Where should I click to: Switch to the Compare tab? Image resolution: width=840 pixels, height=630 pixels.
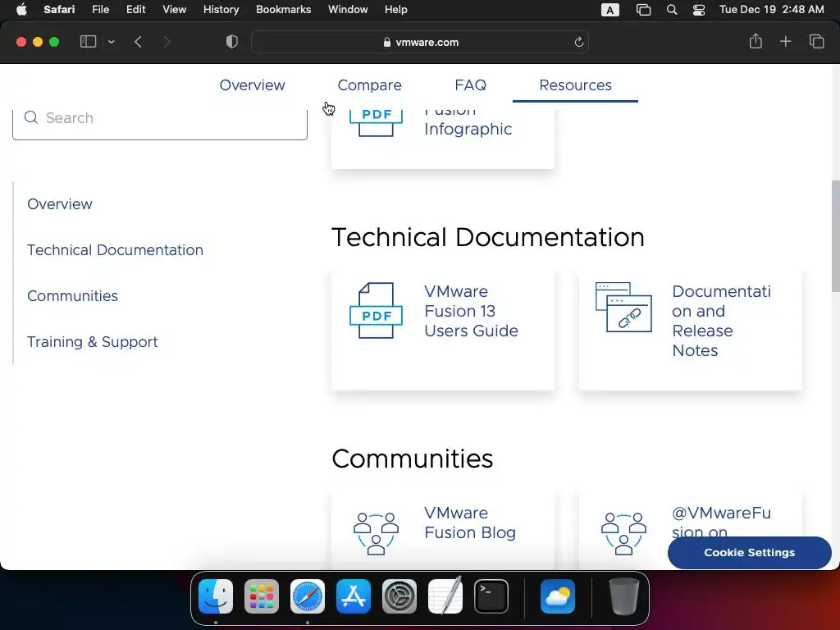tap(370, 85)
